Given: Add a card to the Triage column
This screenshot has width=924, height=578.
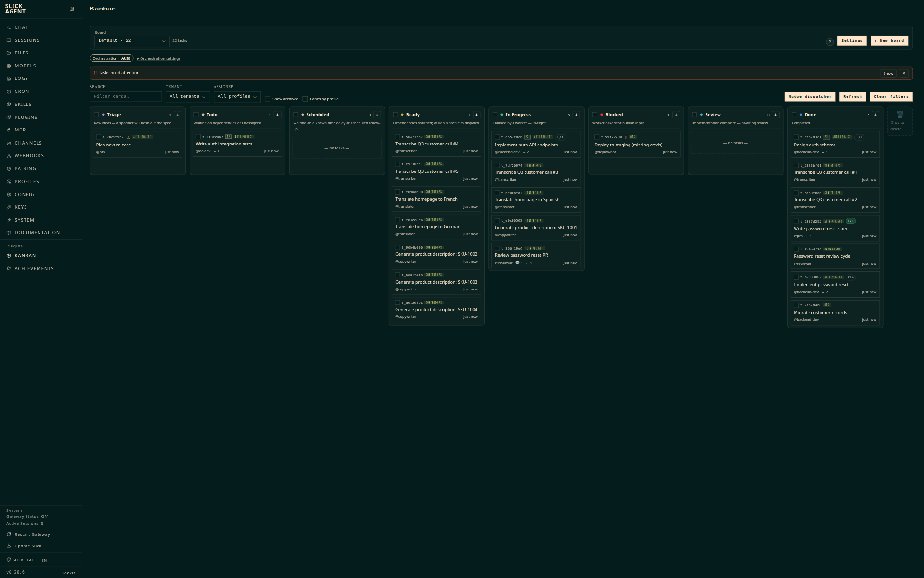Looking at the screenshot, I should click(178, 115).
